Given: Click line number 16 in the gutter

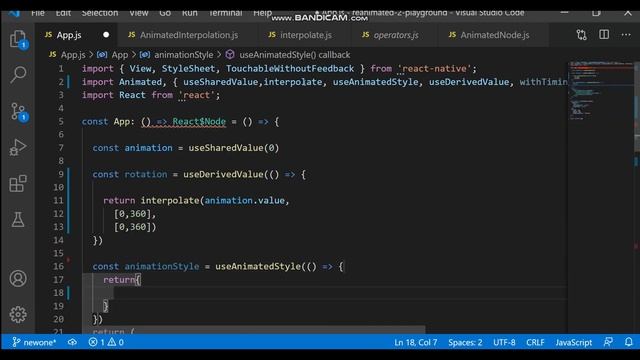Looking at the screenshot, I should coord(58,266).
